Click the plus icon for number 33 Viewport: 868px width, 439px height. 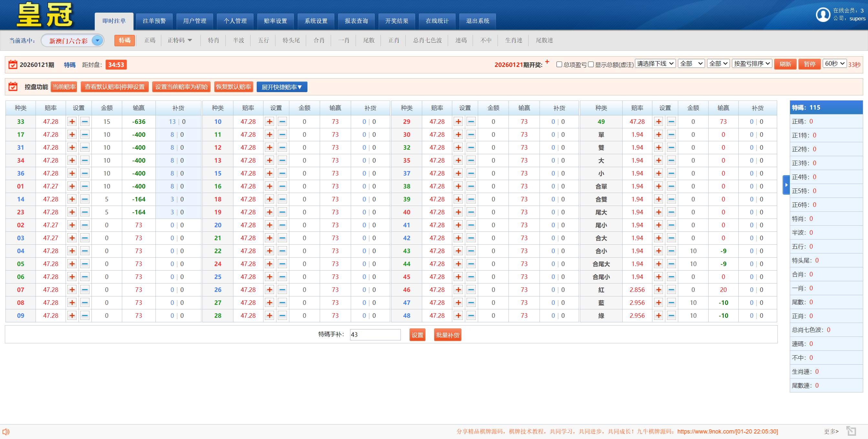pos(72,122)
